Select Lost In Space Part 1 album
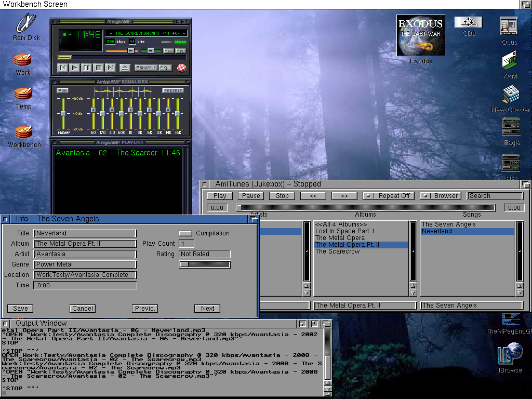 [x=361, y=231]
